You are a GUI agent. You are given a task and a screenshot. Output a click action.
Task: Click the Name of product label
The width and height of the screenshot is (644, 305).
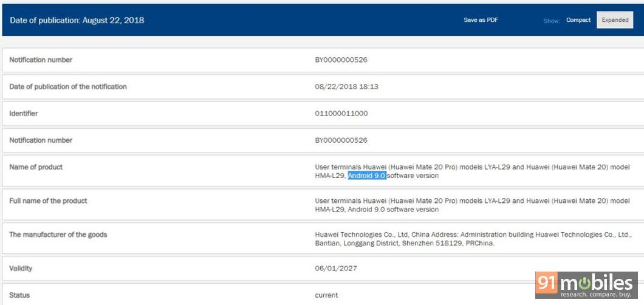pos(36,167)
